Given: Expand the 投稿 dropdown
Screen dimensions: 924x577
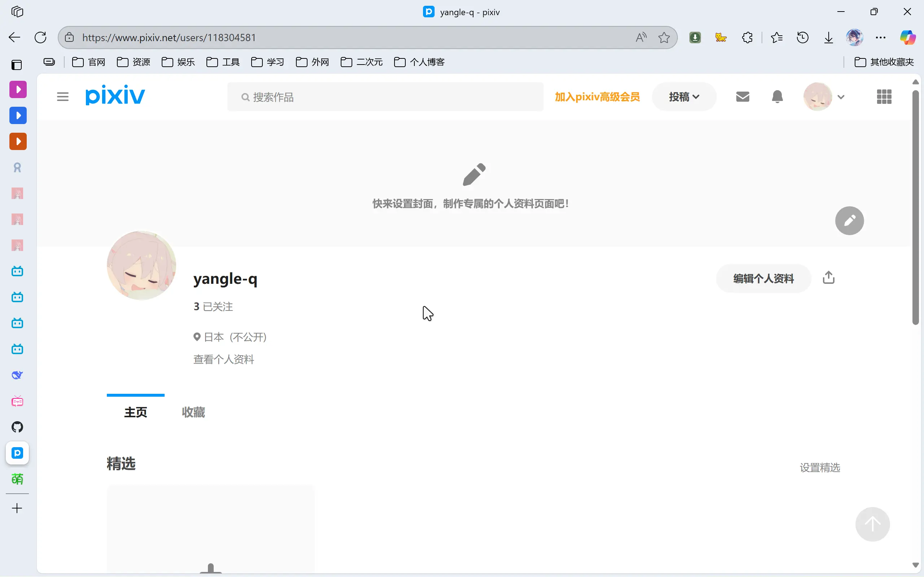Looking at the screenshot, I should pyautogui.click(x=684, y=97).
